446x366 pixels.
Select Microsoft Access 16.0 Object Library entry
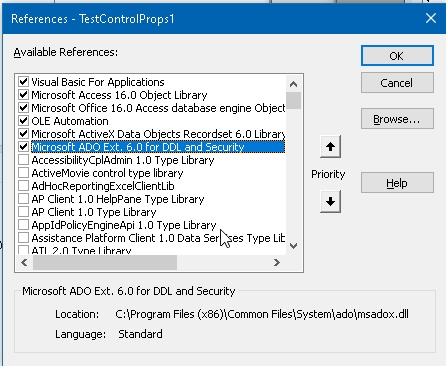[119, 95]
